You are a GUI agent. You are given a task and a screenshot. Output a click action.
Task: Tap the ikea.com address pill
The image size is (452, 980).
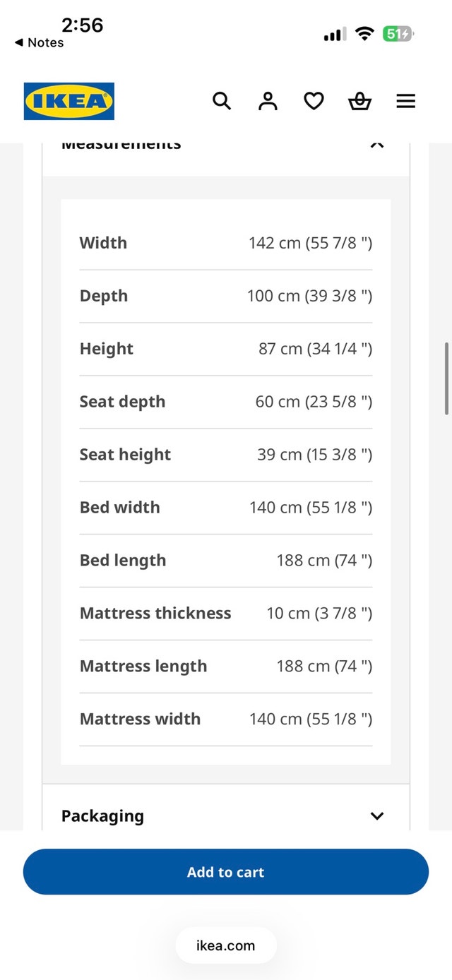(x=226, y=945)
